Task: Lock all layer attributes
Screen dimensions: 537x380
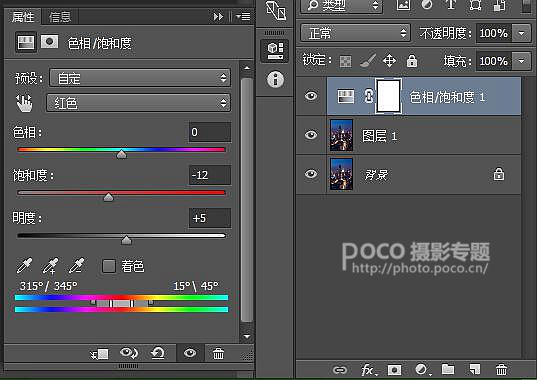Action: (x=412, y=61)
